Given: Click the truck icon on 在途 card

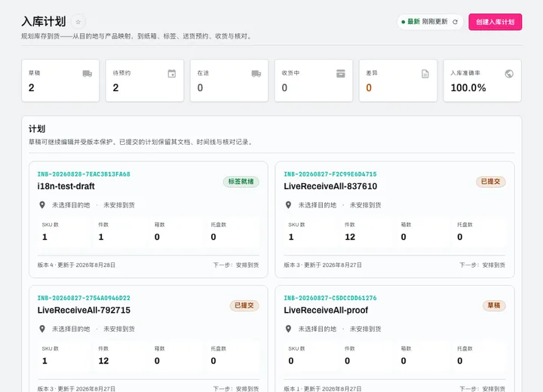Looking at the screenshot, I should [x=256, y=73].
